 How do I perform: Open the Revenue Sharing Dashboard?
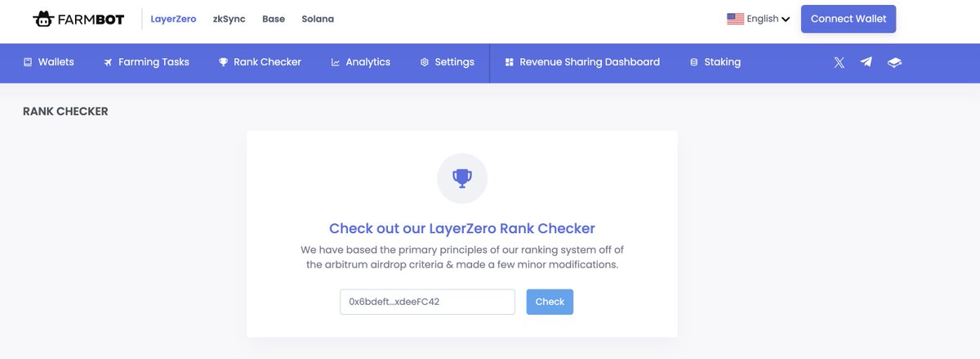pyautogui.click(x=582, y=62)
